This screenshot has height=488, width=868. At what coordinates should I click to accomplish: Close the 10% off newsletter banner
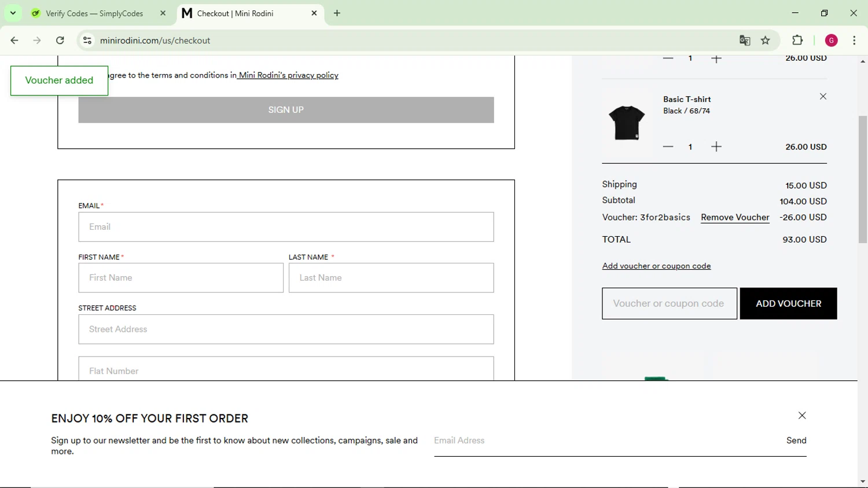pyautogui.click(x=802, y=416)
